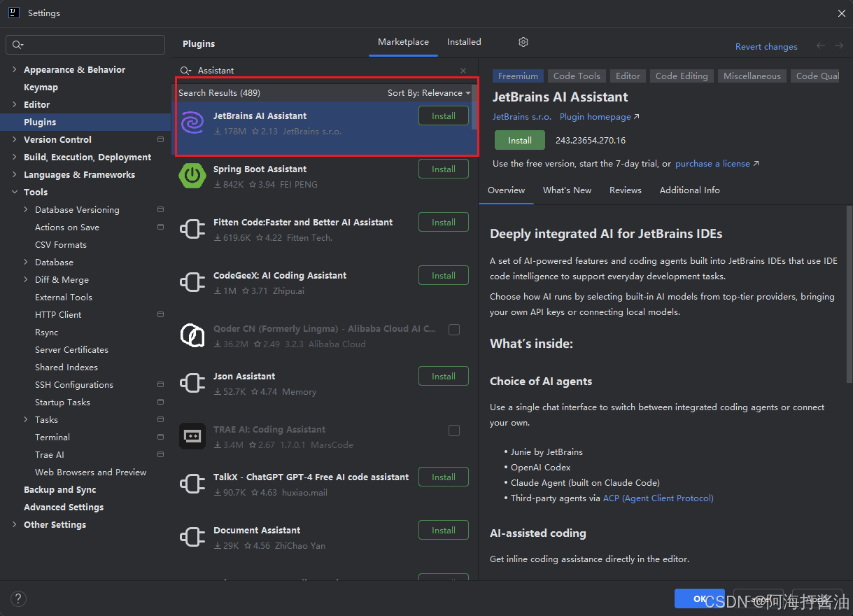Click the TRAE AI plugin icon
853x616 pixels.
pos(192,436)
